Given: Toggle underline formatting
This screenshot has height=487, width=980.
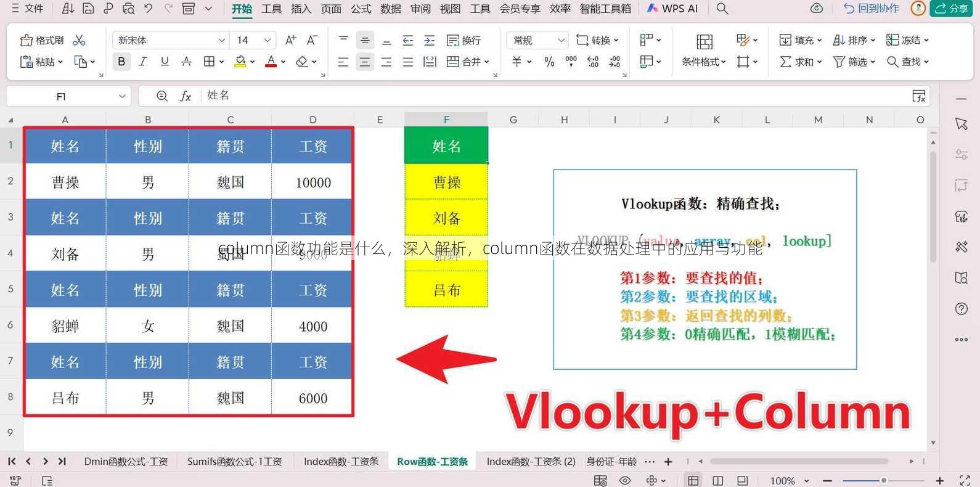Looking at the screenshot, I should click(x=165, y=62).
